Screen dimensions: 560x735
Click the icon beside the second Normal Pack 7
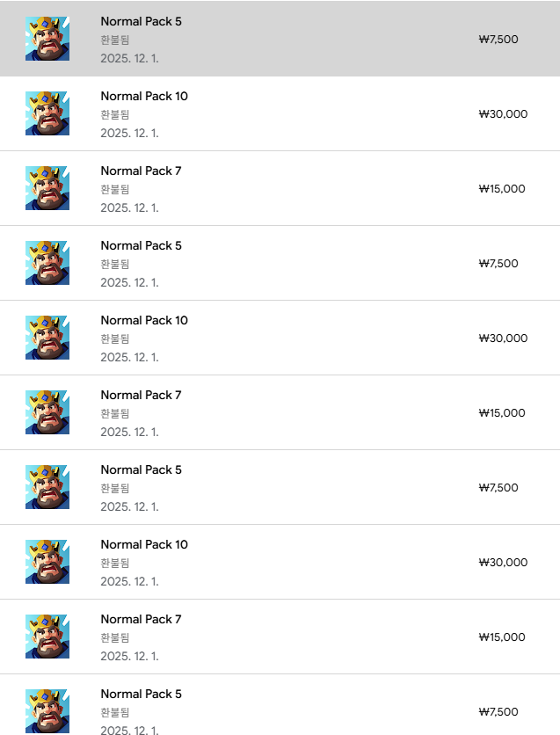coord(47,412)
